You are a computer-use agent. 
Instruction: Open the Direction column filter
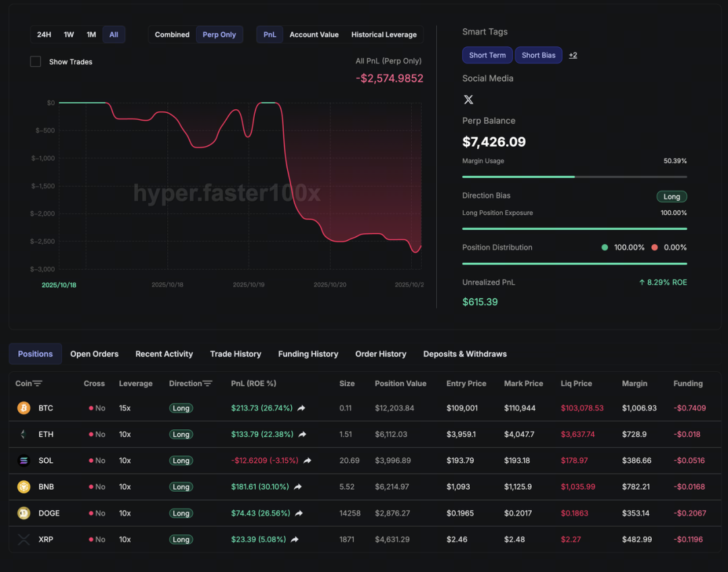point(208,384)
